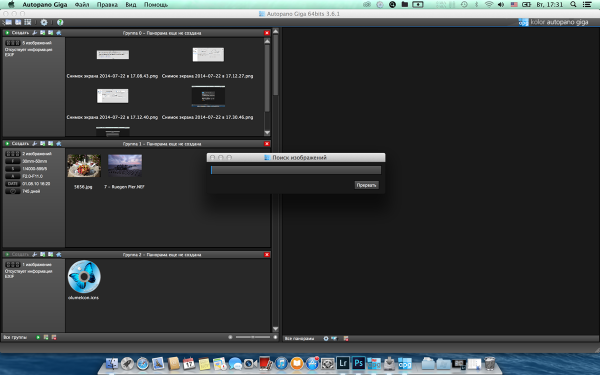Click the gear icon next to Все панорамы
Image resolution: width=600 pixels, height=375 pixels.
click(x=326, y=338)
